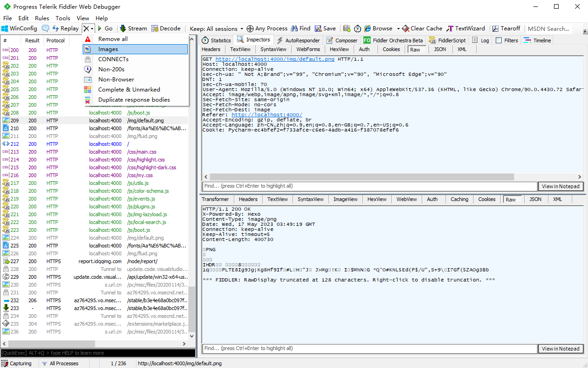Click the localhost:4000/img/default.png request link

[275, 59]
